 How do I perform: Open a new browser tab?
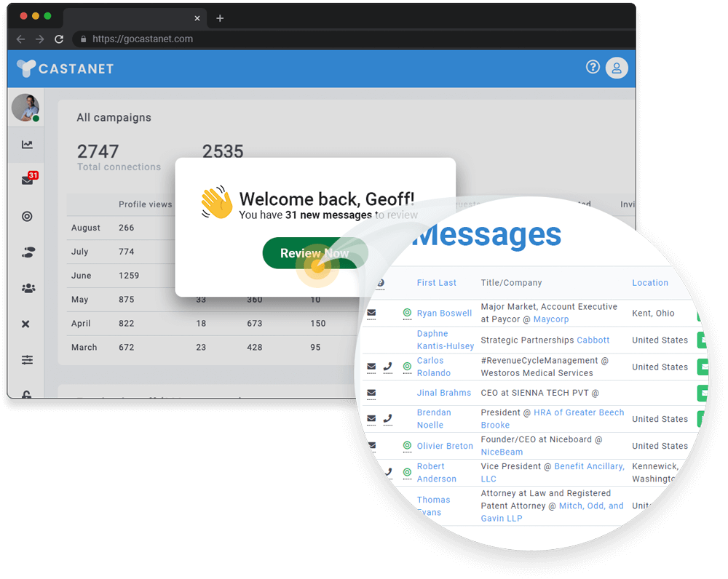(x=220, y=18)
